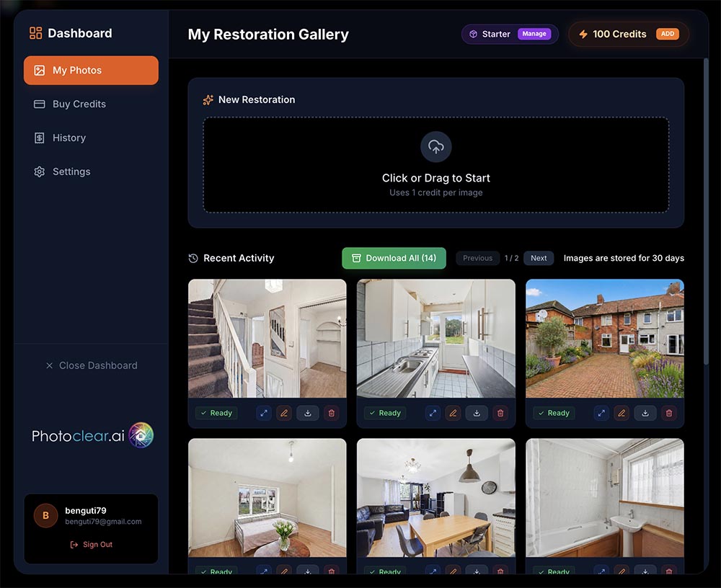Click the lightning bolt icon next to 100 Credits
The height and width of the screenshot is (588, 721).
coord(584,33)
